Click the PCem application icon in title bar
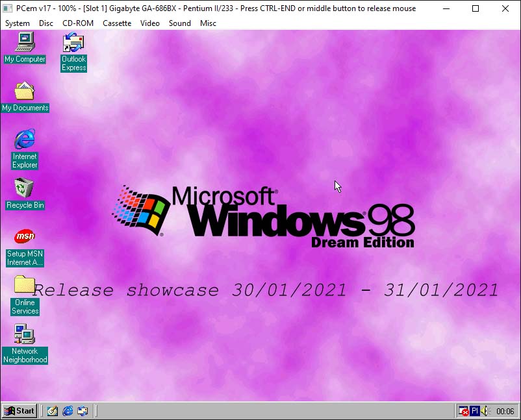This screenshot has height=420, width=521. (x=7, y=8)
